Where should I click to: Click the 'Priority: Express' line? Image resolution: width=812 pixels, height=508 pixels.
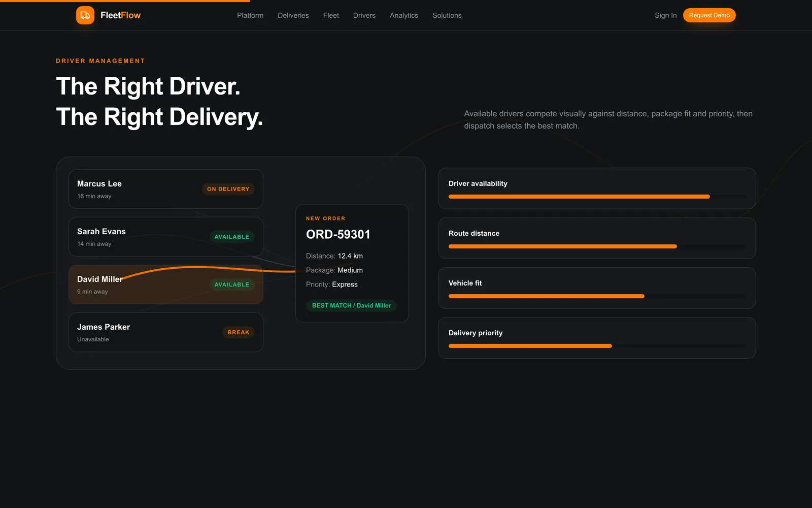pyautogui.click(x=332, y=284)
